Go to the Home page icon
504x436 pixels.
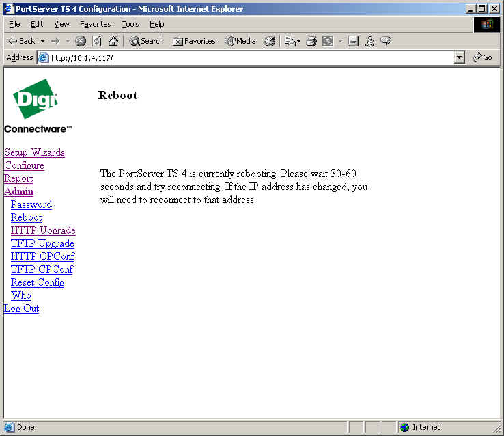pos(113,41)
